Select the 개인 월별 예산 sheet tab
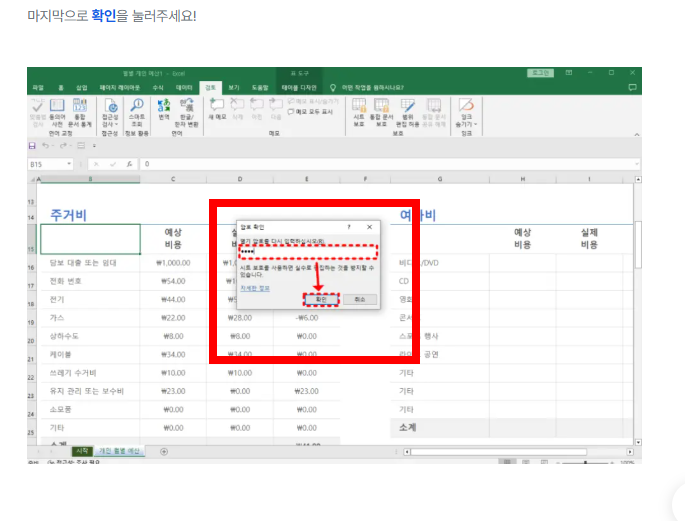Viewport: 685px width, 521px height. [119, 451]
